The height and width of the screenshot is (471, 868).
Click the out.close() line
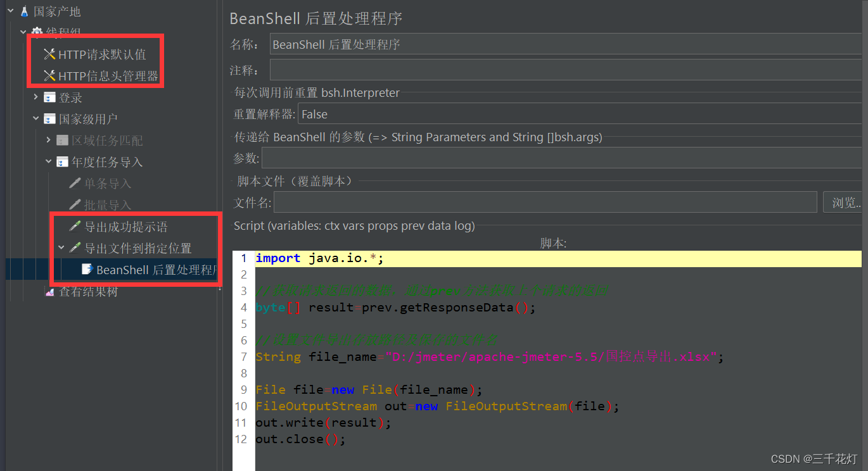(301, 439)
